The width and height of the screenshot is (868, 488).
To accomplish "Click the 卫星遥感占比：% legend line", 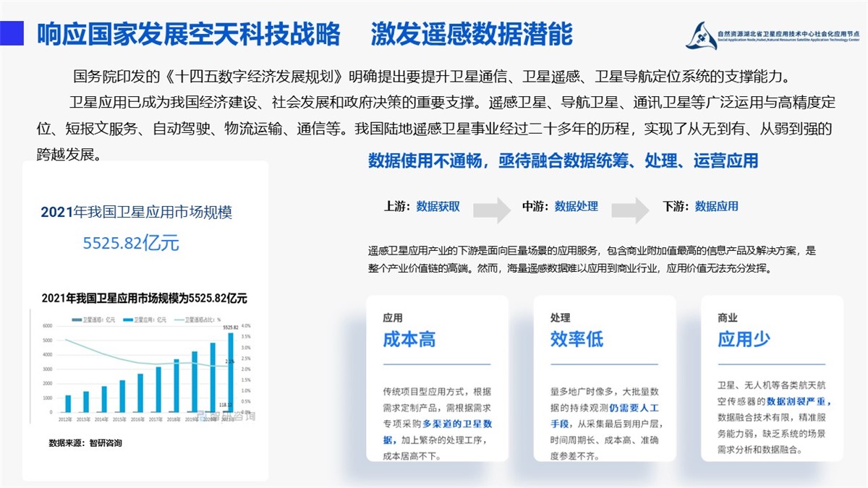I will tap(180, 319).
